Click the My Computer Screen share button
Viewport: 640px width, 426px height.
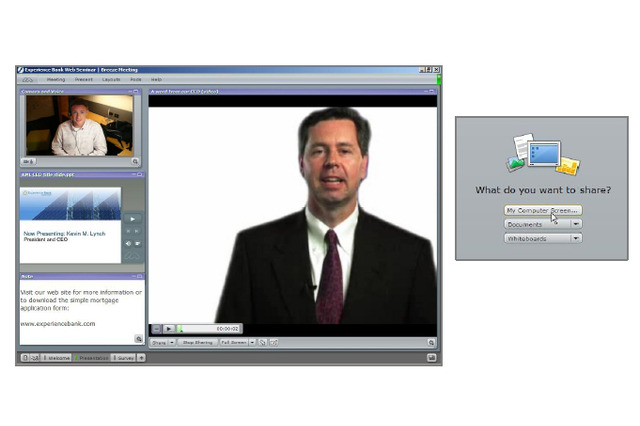click(541, 210)
